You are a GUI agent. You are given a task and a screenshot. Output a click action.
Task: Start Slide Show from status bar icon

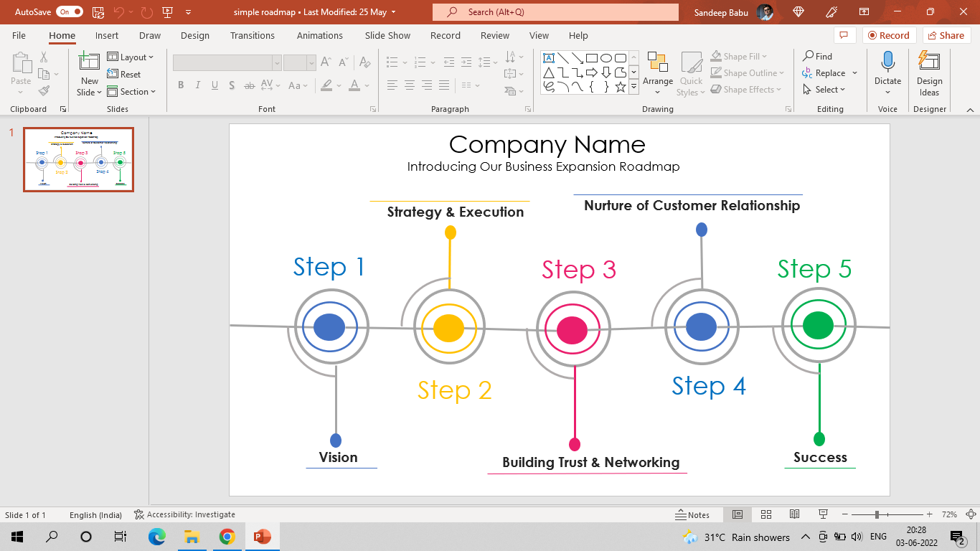click(823, 514)
